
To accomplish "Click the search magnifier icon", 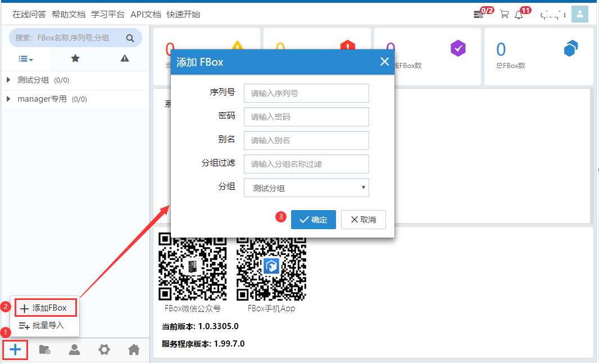I will pos(130,38).
